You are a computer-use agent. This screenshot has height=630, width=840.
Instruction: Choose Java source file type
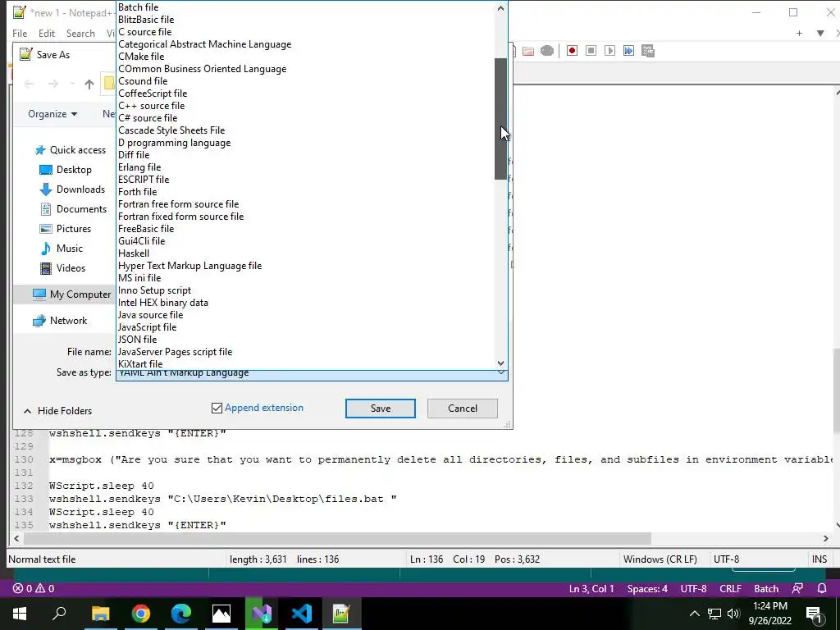151,314
